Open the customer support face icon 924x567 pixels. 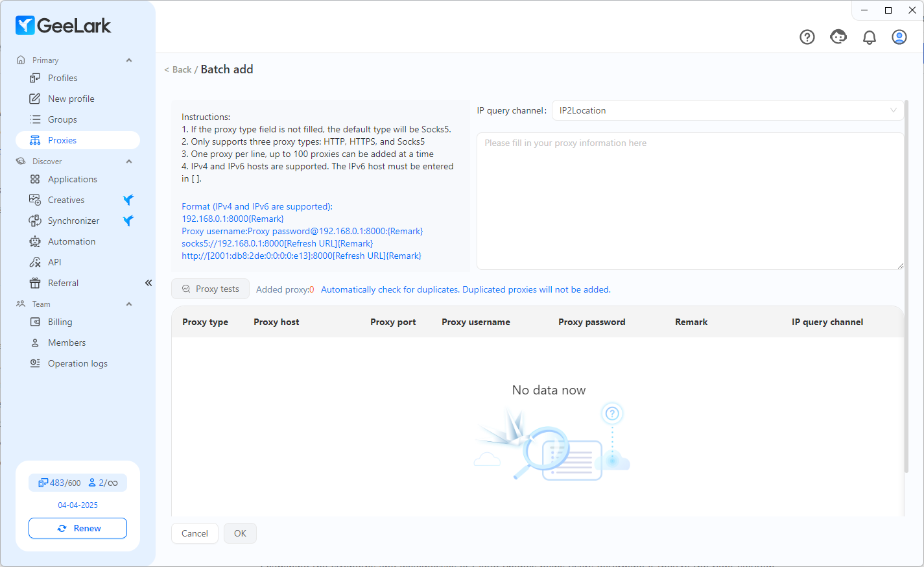coord(838,37)
